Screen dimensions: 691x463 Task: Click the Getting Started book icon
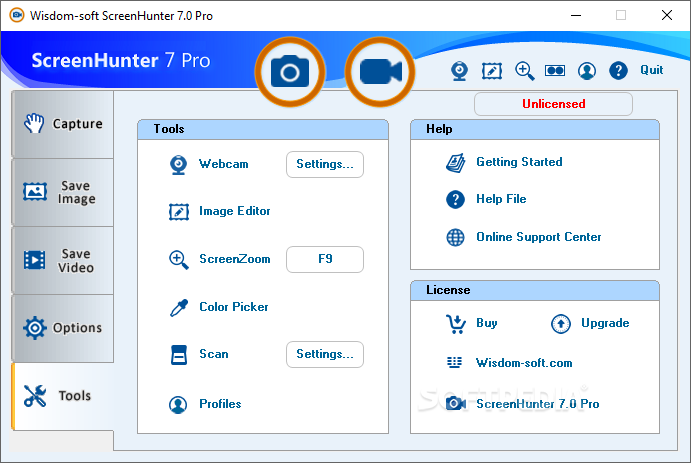pos(456,163)
